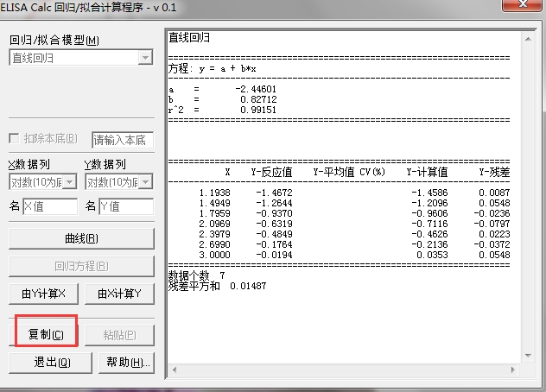
Task: Expand the Y数据列 transform dropdown
Action: tap(118, 182)
